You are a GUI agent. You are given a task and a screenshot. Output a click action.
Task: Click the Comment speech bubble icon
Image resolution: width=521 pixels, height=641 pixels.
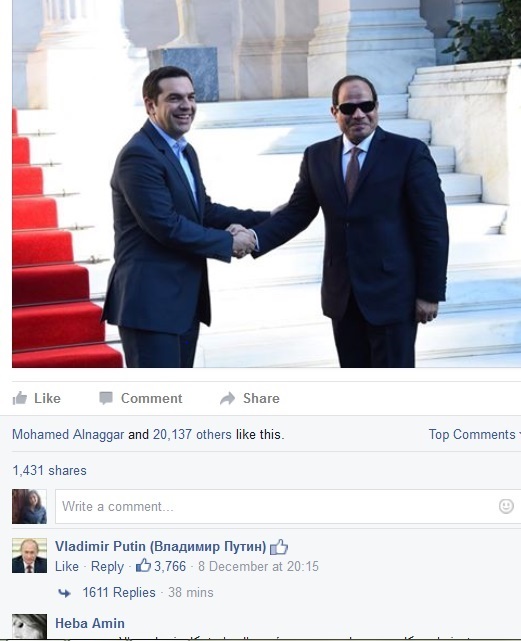pos(106,398)
